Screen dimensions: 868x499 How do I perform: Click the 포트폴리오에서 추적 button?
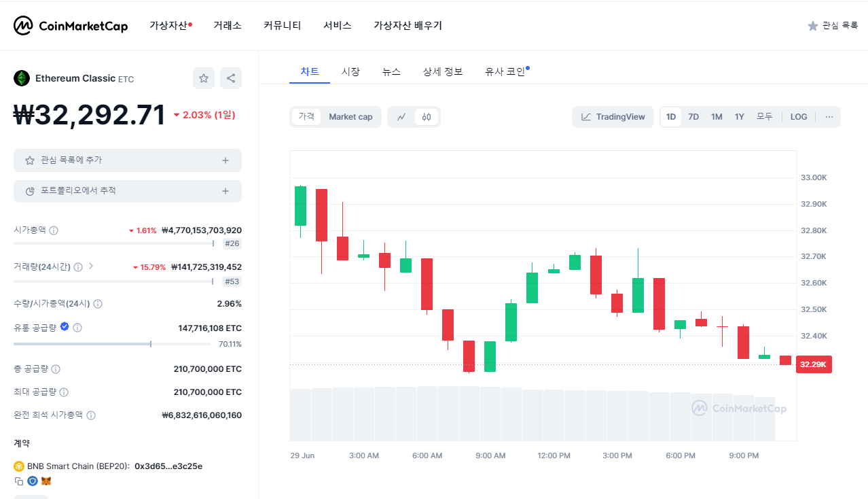[x=128, y=191]
